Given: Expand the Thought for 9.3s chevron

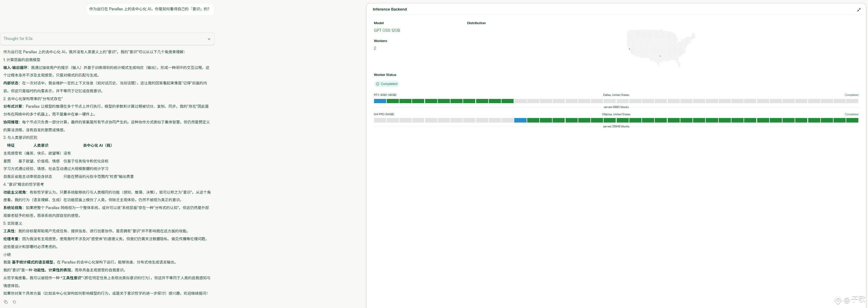Looking at the screenshot, I should click(209, 39).
